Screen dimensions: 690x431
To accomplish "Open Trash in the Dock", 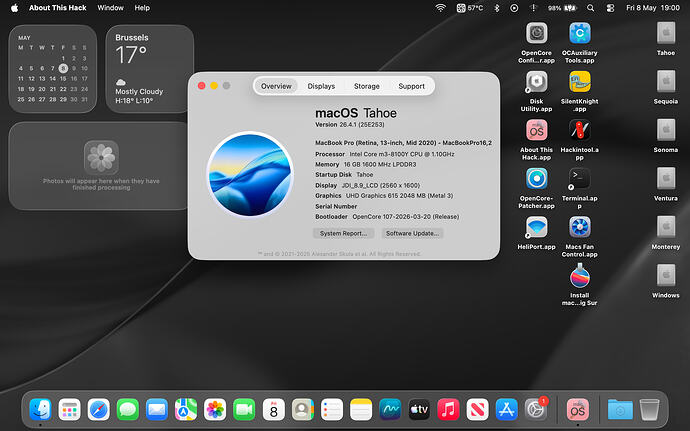I will [x=649, y=409].
